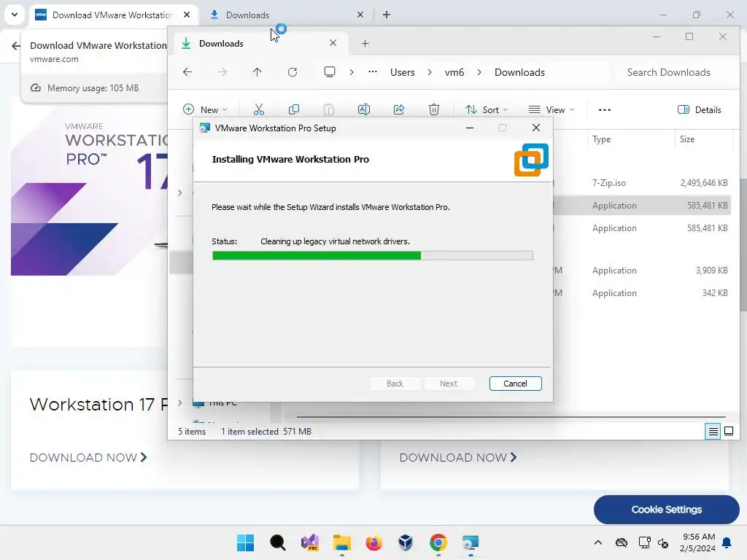Open Visual Studio from taskbar

310,542
